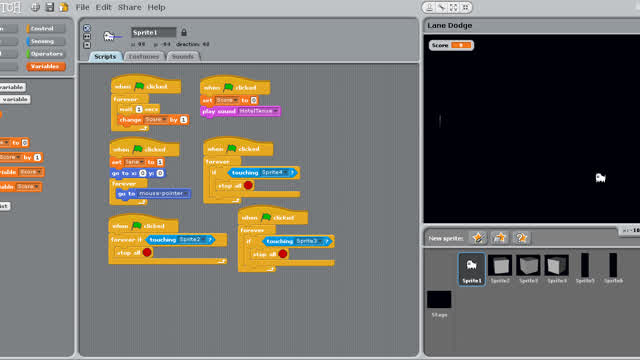Select the Operators block category

tap(45, 54)
